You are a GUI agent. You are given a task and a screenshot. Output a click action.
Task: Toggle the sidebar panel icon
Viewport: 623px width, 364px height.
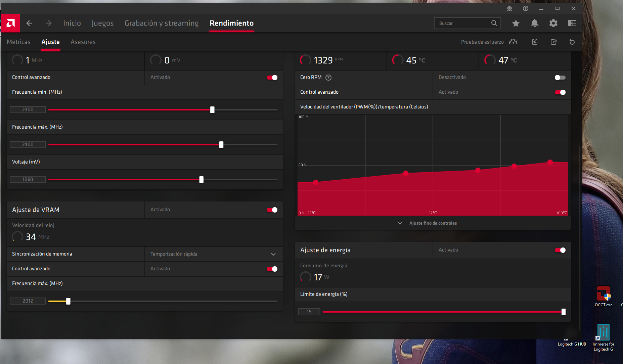pos(572,23)
